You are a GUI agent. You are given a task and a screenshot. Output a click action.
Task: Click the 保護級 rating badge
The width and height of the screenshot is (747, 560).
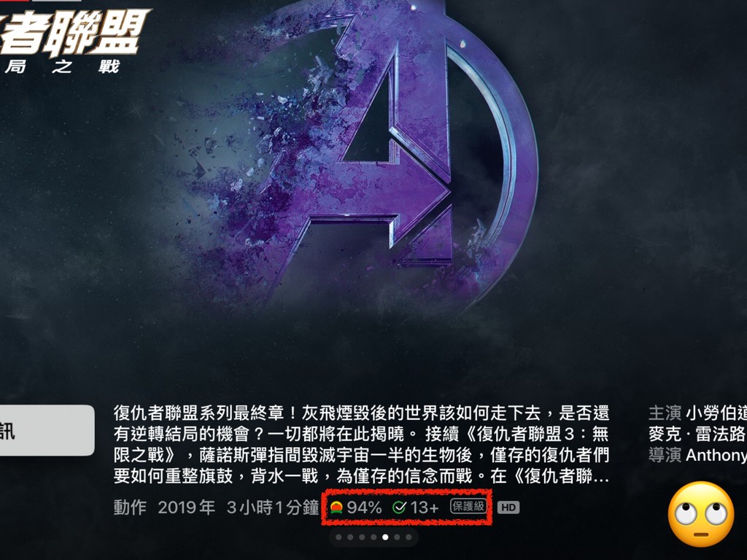pyautogui.click(x=468, y=506)
